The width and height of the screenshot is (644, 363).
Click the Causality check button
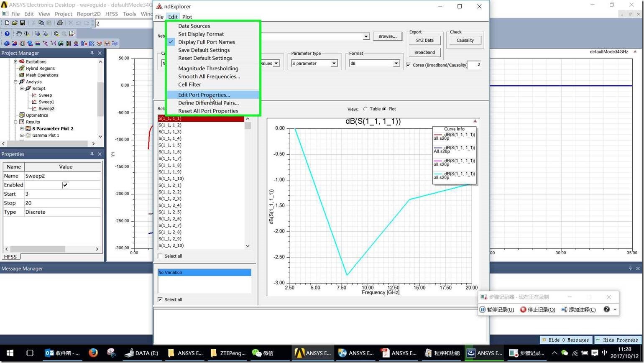click(x=465, y=40)
